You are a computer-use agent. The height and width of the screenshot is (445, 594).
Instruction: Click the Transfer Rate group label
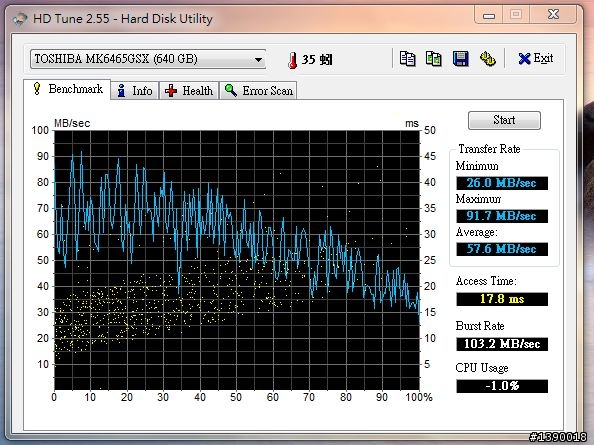(489, 149)
